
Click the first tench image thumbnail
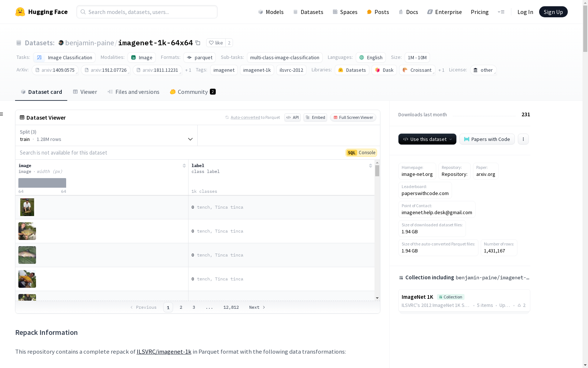(x=27, y=207)
